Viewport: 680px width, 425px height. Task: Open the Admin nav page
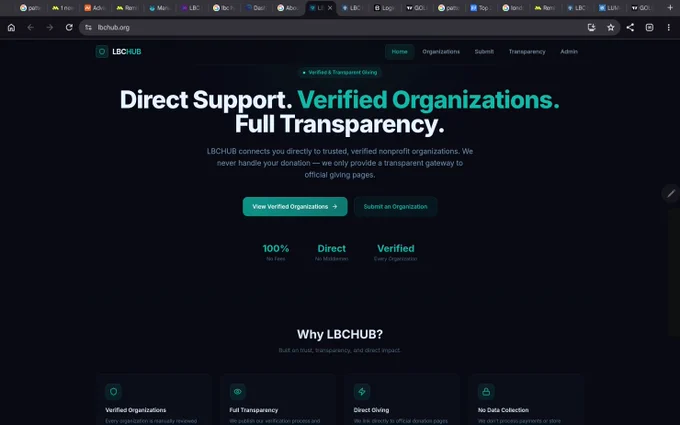pos(569,52)
